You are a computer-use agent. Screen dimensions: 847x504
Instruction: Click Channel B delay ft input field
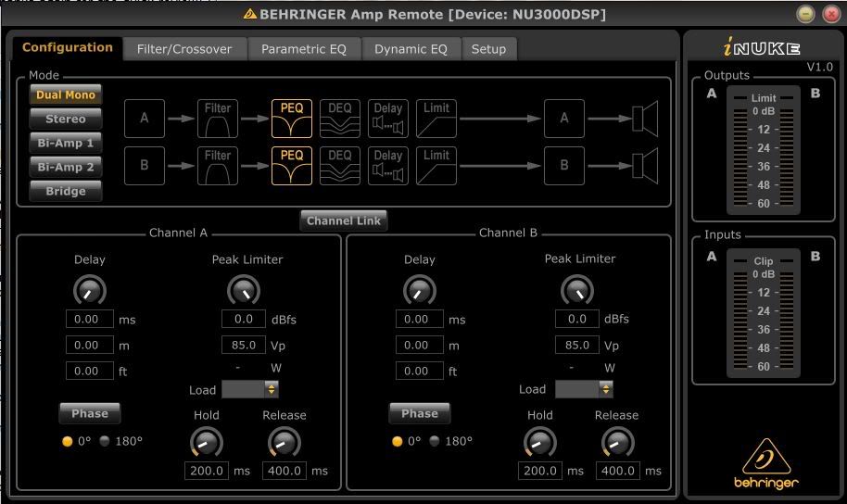(420, 371)
